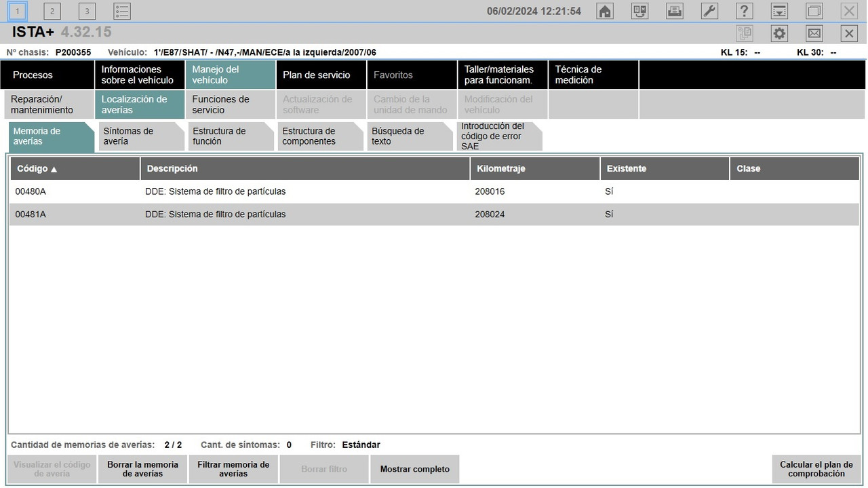868x488 pixels.
Task: Open the settings gear icon
Action: (780, 33)
